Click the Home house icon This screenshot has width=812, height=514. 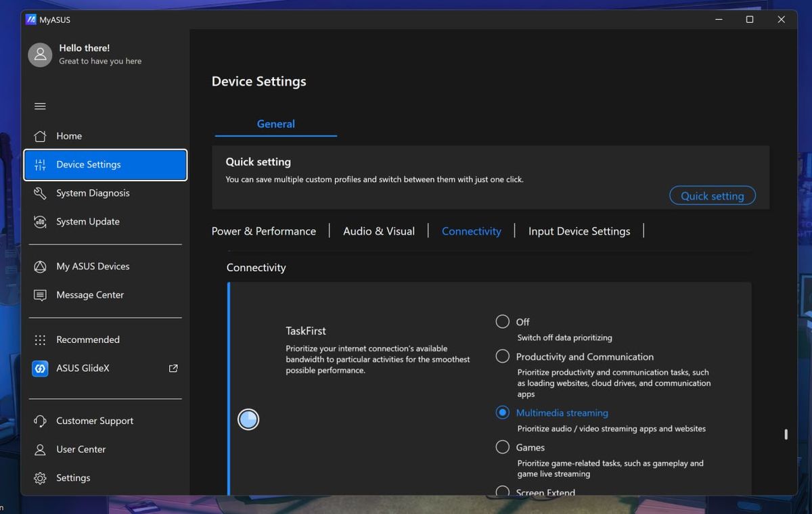coord(40,136)
